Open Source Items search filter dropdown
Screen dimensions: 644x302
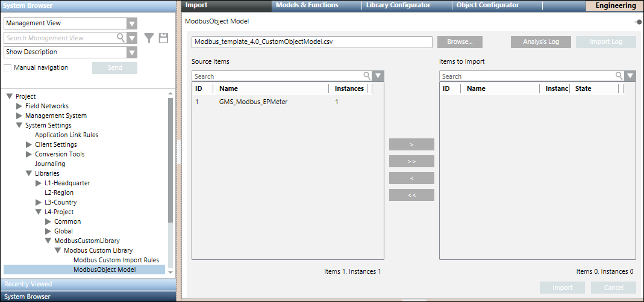pyautogui.click(x=378, y=76)
